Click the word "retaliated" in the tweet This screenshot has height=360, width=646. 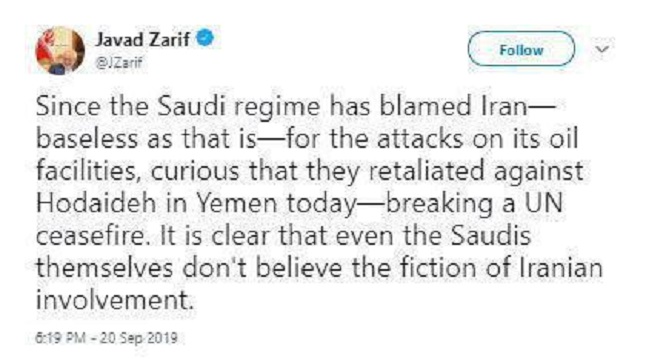point(426,171)
